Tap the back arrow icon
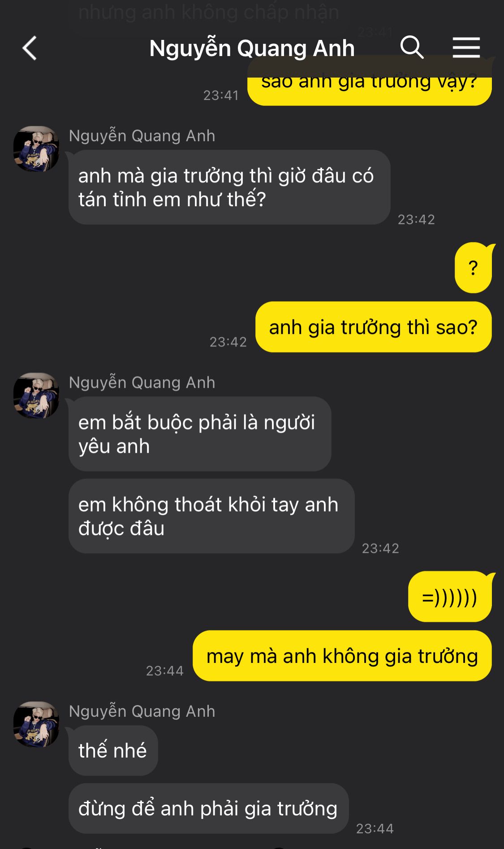The height and width of the screenshot is (849, 504). [x=30, y=48]
